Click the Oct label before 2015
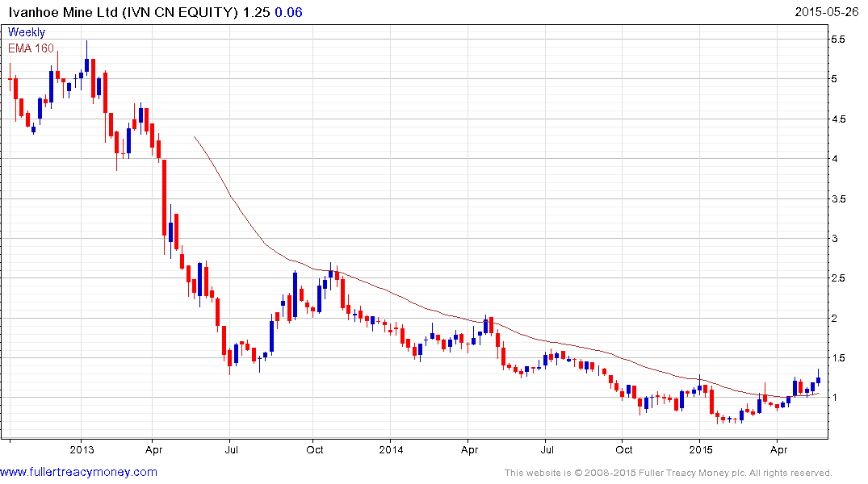Image resolution: width=868 pixels, height=484 pixels. pyautogui.click(x=624, y=449)
